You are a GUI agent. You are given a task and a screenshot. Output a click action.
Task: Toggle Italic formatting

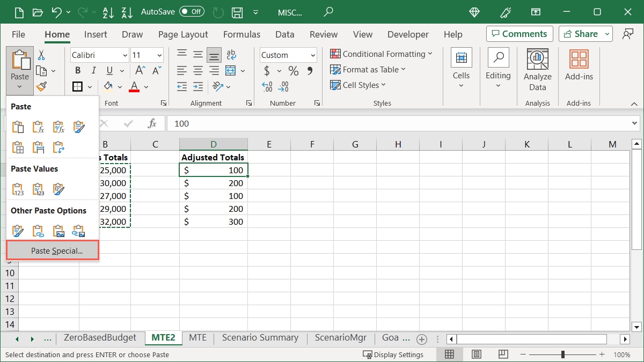point(94,71)
